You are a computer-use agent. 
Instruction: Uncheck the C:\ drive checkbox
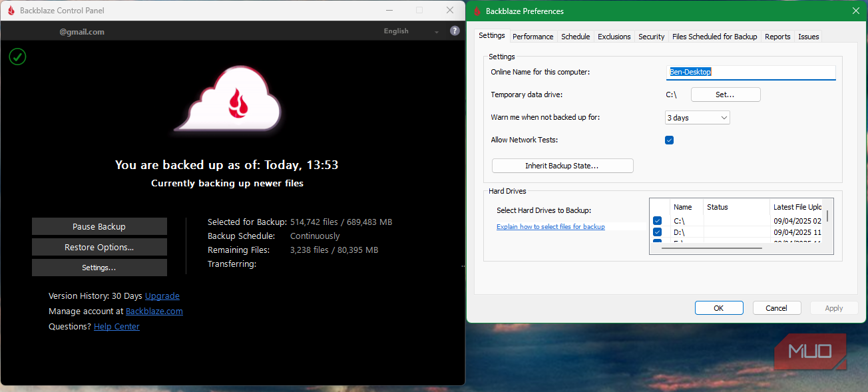[x=657, y=221]
